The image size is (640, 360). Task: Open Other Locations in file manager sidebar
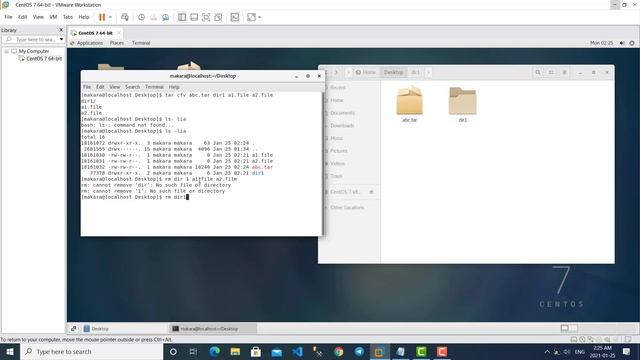pos(347,207)
